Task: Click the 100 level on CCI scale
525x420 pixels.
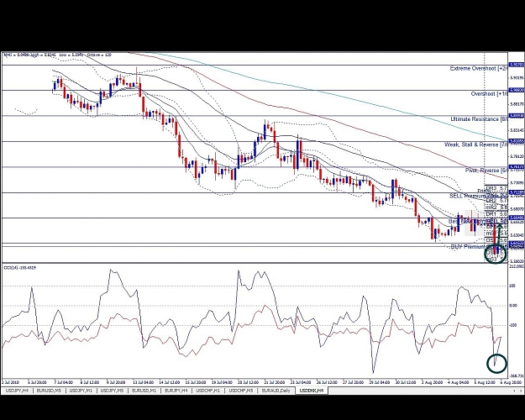Action: pos(512,286)
